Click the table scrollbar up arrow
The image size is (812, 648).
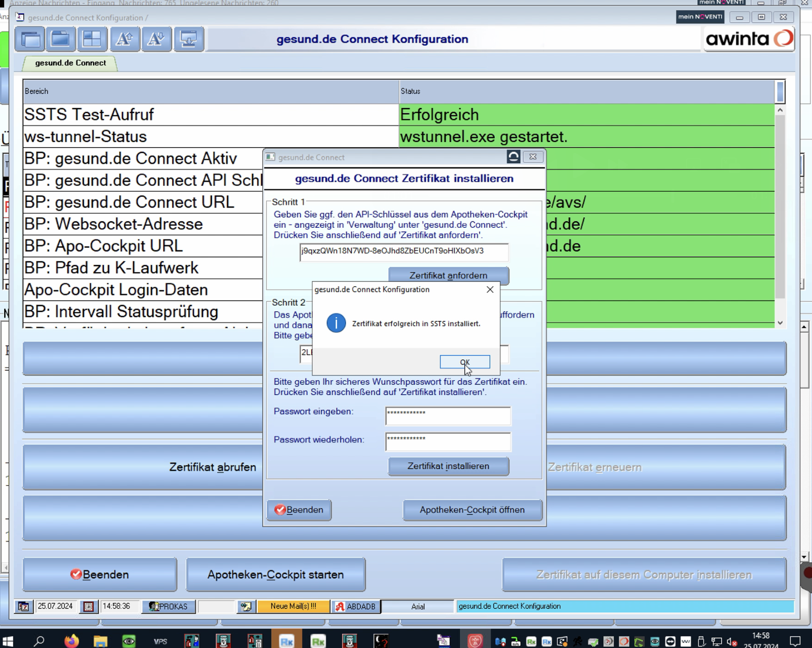(780, 110)
